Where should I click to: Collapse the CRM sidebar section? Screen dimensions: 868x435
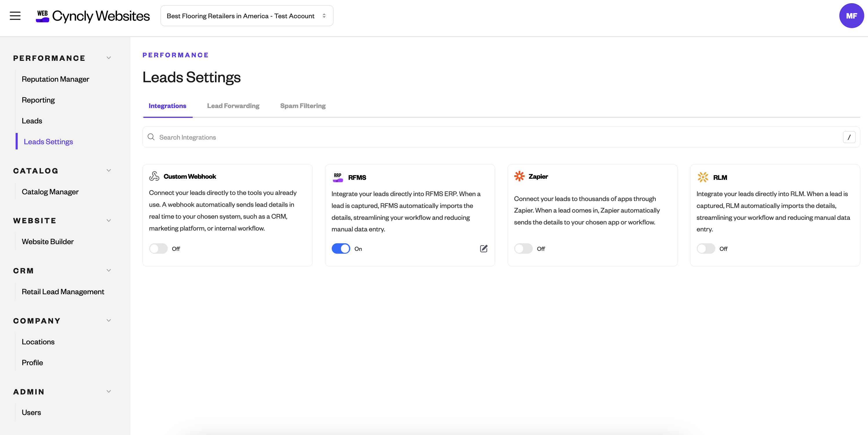(x=108, y=270)
